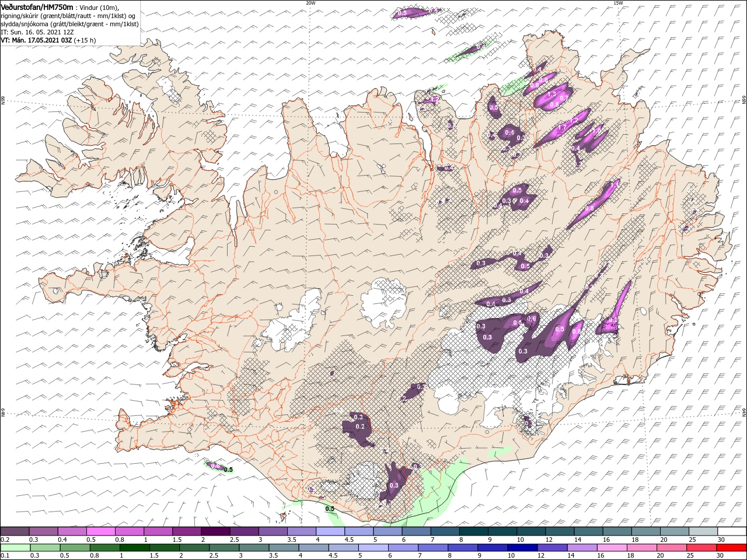Pick the 20 rose pink rain-scale swatch
Image resolution: width=747 pixels, height=560 pixels.
pyautogui.click(x=671, y=548)
